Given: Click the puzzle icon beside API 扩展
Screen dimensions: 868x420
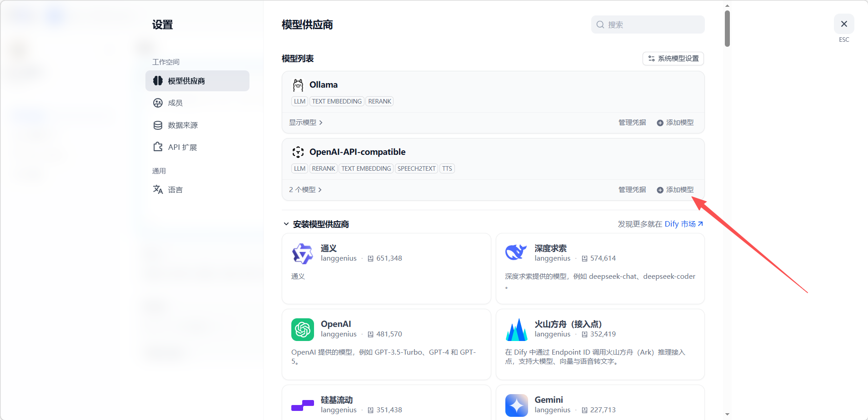Looking at the screenshot, I should [158, 147].
